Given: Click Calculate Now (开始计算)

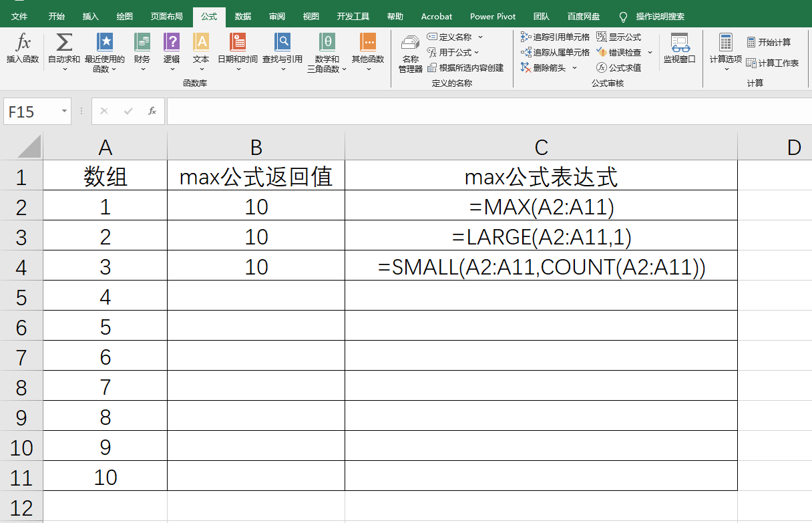Looking at the screenshot, I should [x=769, y=42].
